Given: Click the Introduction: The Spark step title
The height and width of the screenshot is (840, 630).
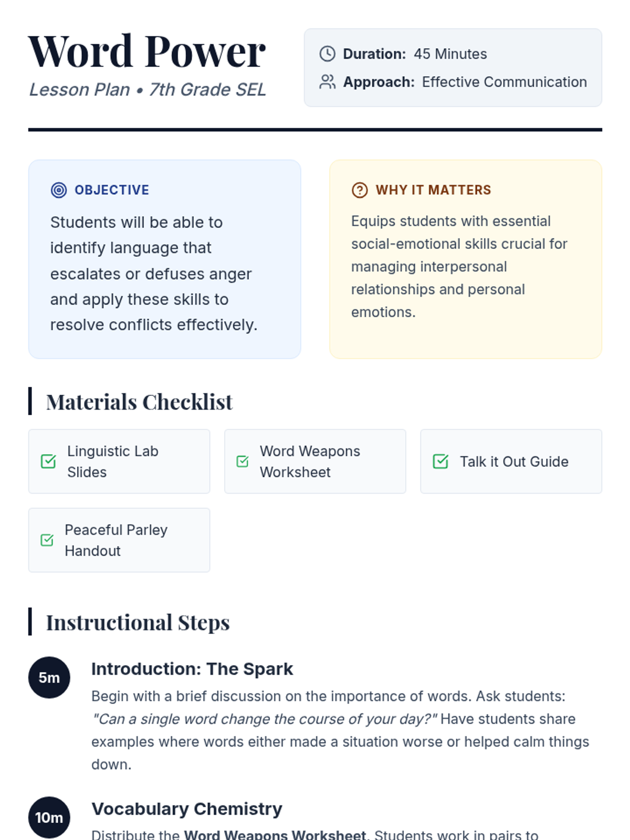Looking at the screenshot, I should point(192,669).
